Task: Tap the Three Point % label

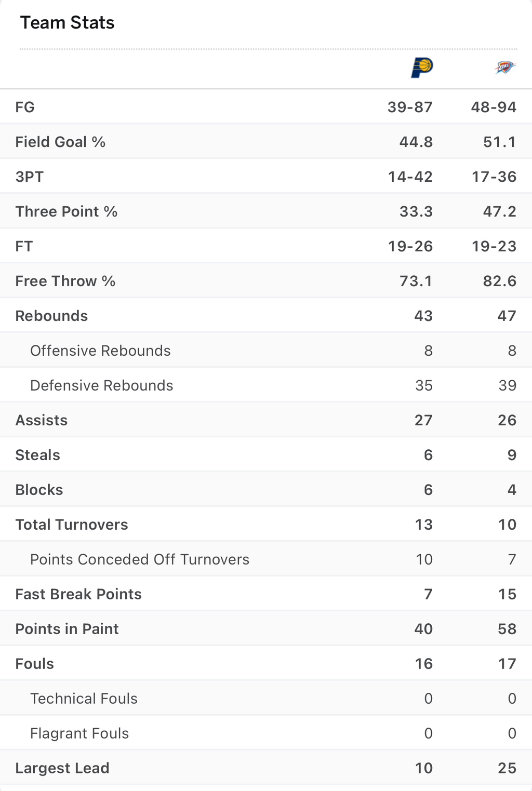Action: tap(66, 211)
